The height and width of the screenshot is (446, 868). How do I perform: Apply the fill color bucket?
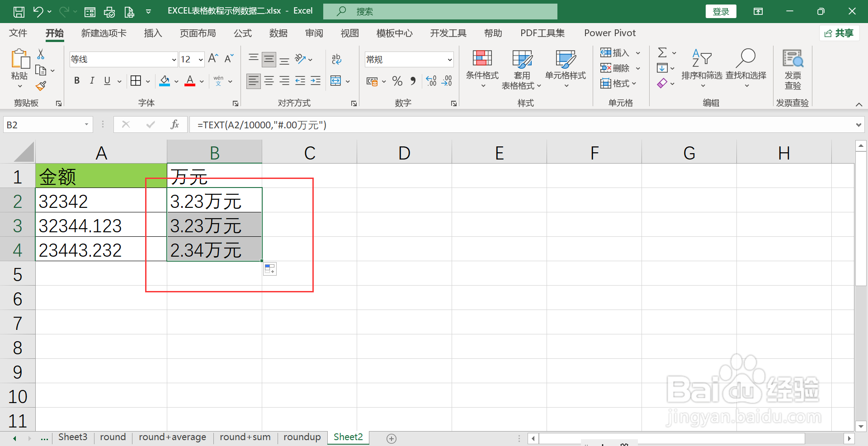click(165, 81)
